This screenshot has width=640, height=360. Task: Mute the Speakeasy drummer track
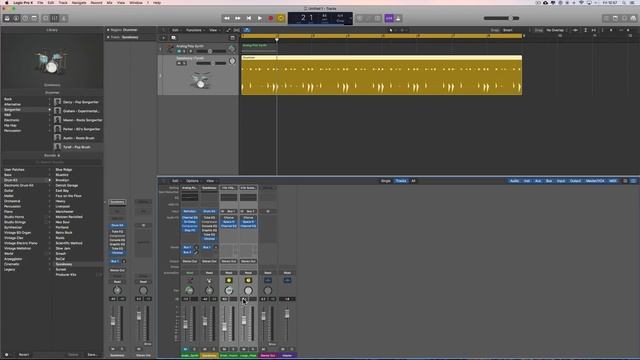(x=179, y=63)
